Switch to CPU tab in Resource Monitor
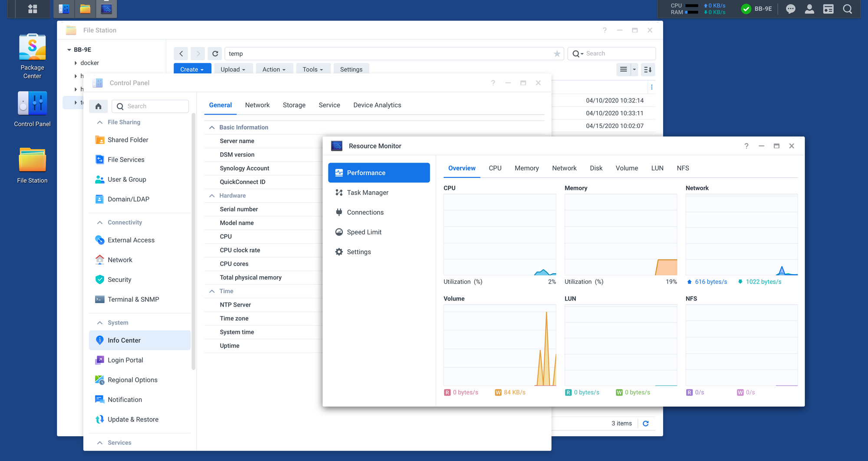The width and height of the screenshot is (868, 461). [495, 168]
